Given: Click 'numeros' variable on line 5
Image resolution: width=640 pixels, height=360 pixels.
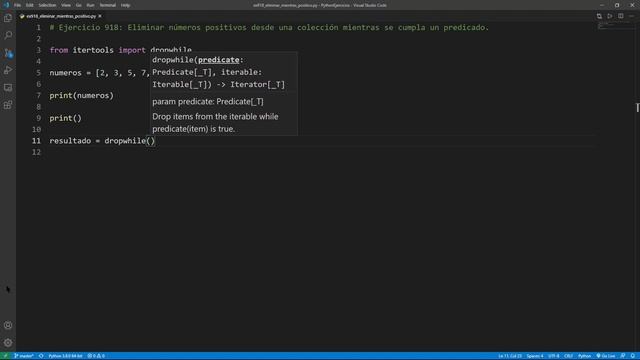Looking at the screenshot, I should click(x=65, y=73).
